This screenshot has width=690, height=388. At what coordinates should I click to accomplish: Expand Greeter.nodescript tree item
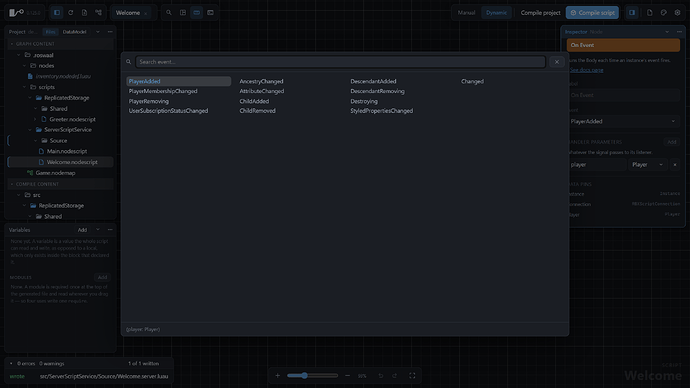(36, 119)
